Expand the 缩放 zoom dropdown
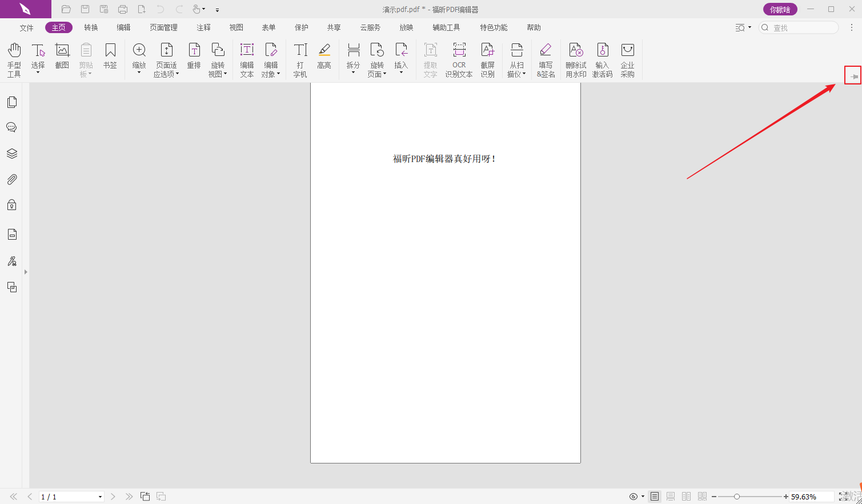This screenshot has height=504, width=862. point(139,72)
